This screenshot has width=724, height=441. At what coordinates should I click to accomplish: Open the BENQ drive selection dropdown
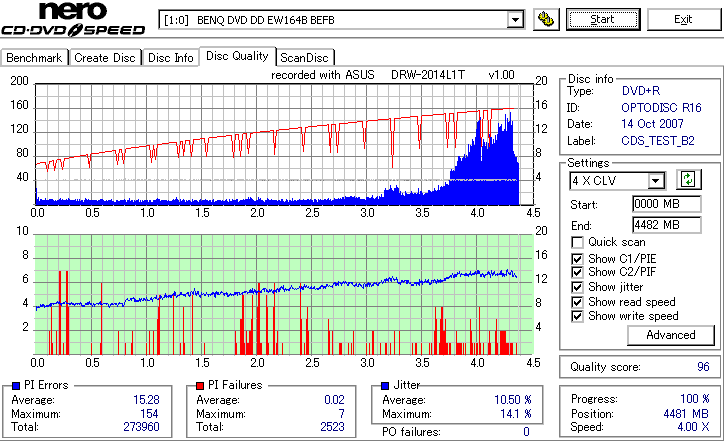[515, 20]
